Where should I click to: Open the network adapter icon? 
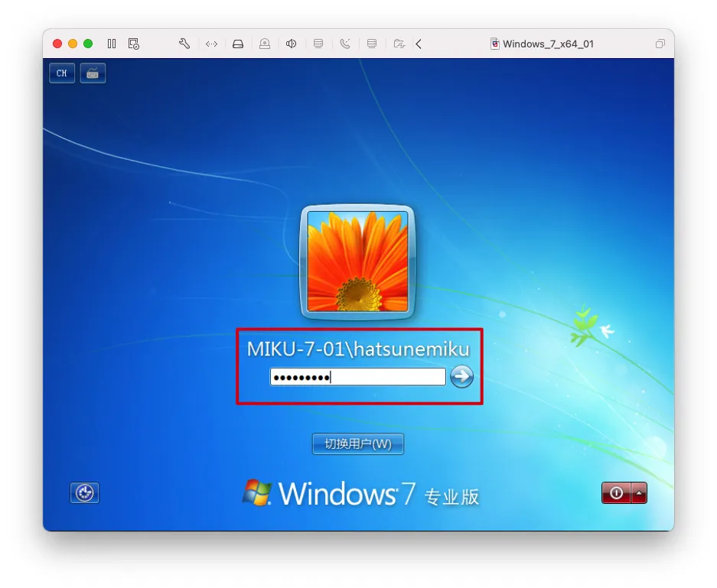tap(211, 44)
